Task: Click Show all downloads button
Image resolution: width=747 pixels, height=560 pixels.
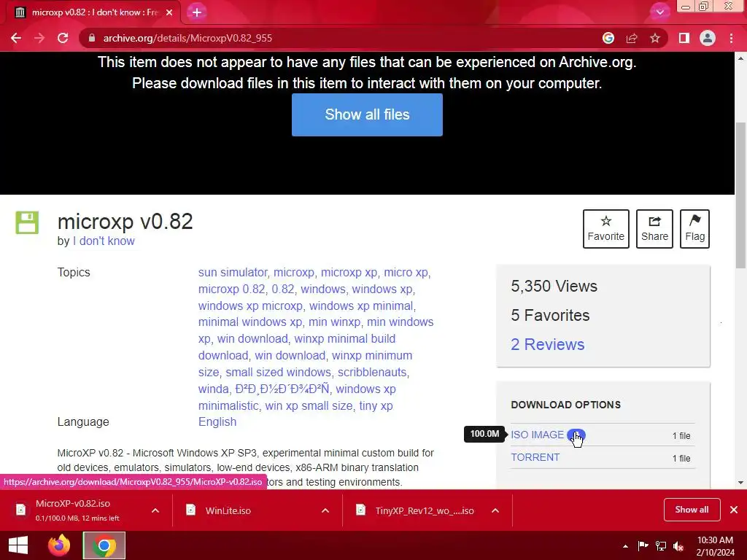Action: tap(692, 510)
